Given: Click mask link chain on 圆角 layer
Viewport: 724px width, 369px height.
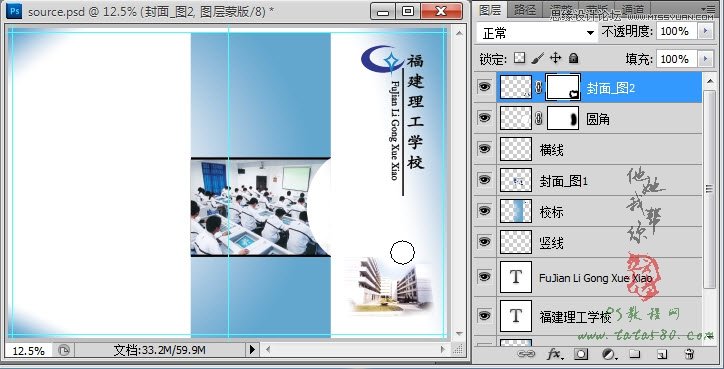Looking at the screenshot, I should tap(538, 119).
